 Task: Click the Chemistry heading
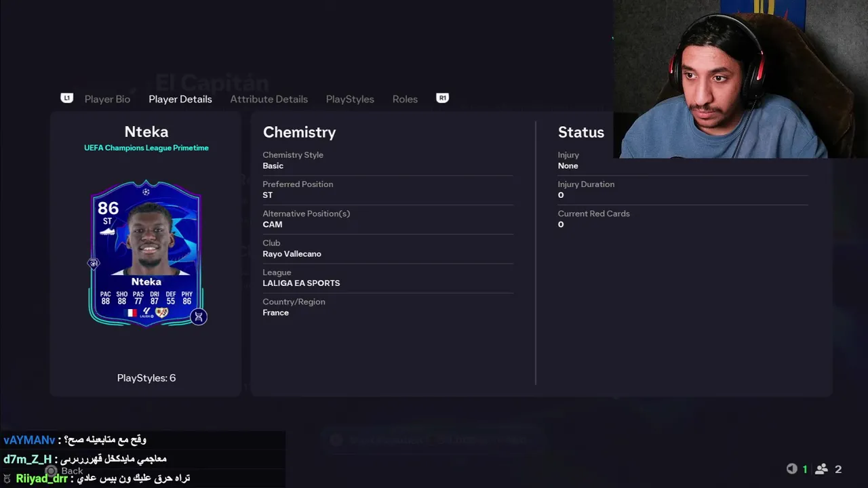coord(299,132)
